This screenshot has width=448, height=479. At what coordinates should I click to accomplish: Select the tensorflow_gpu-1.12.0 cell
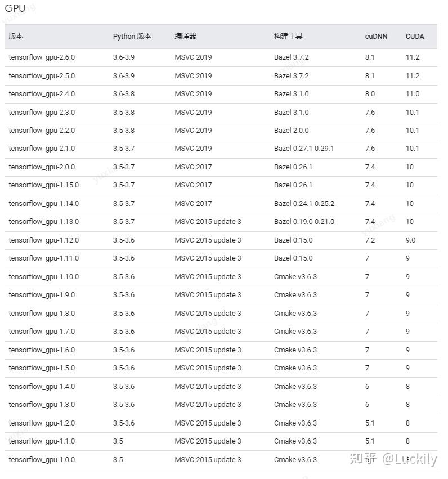point(44,240)
